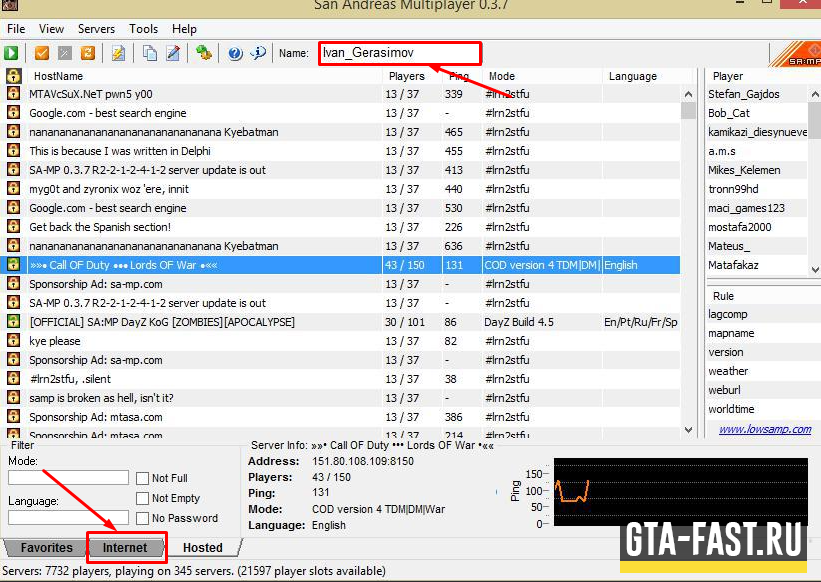Click the Name field containing Ivan_Gerasimov
The image size is (821, 582).
pos(400,53)
